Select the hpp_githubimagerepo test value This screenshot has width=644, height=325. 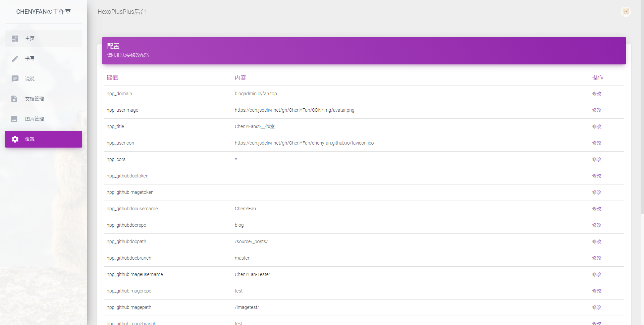coord(239,291)
